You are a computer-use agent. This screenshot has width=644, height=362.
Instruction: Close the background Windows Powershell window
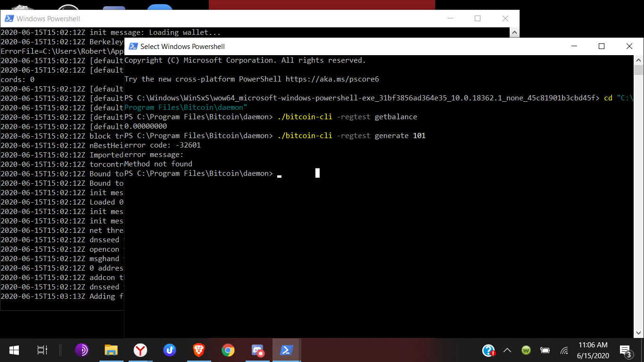505,18
